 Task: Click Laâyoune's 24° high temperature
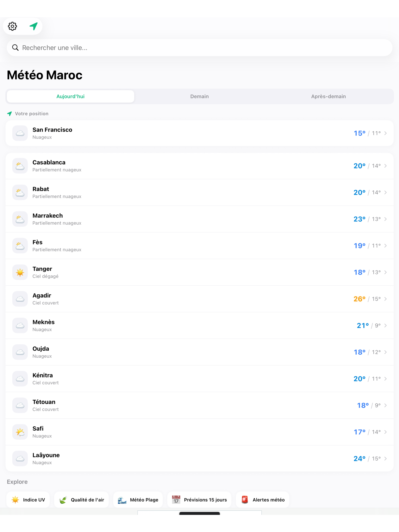[359, 459]
